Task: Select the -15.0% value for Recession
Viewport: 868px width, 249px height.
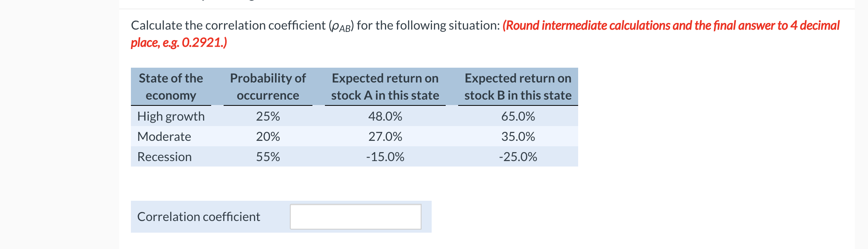Action: [x=385, y=156]
